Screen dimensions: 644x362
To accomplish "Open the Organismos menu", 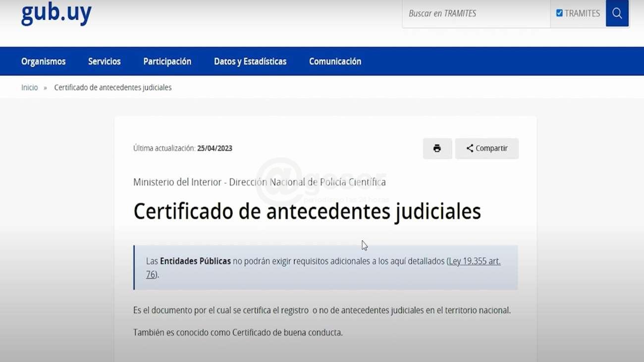I will coord(44,61).
